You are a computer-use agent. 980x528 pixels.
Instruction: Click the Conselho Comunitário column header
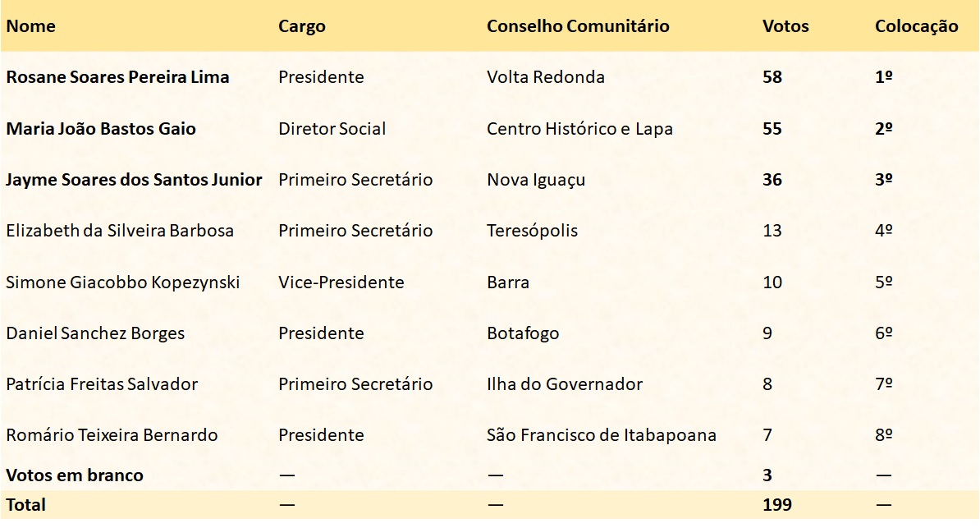click(578, 26)
